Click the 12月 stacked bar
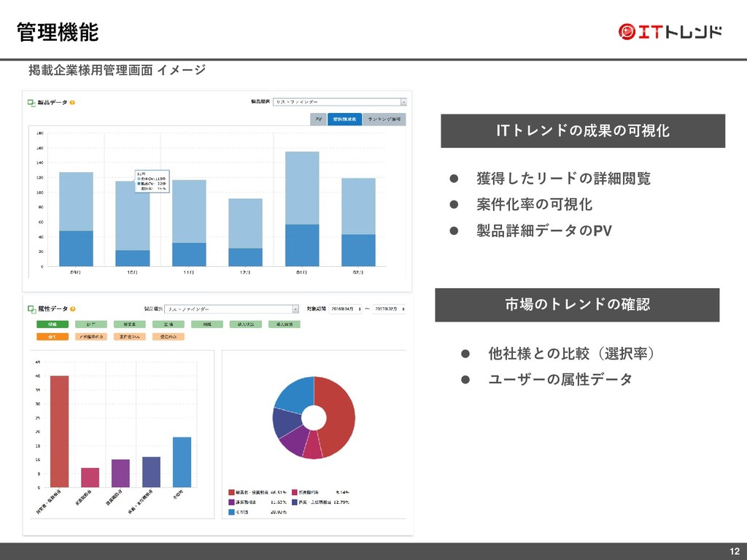747x560 pixels. point(245,233)
